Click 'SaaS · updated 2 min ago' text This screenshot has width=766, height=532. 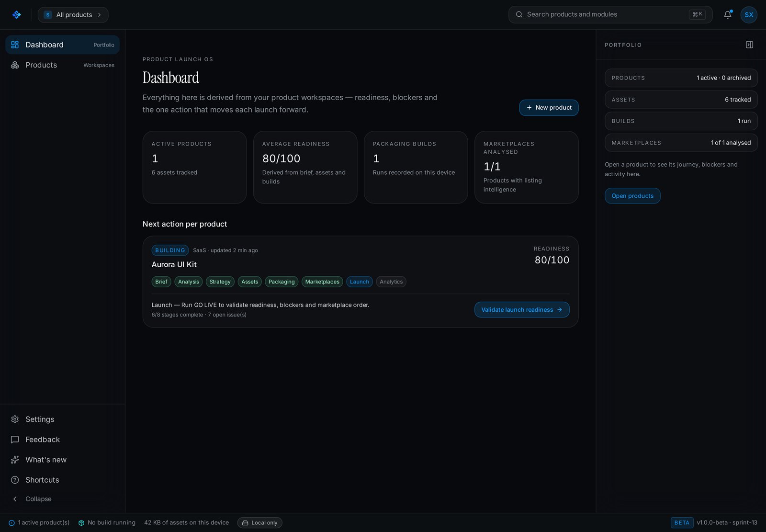pyautogui.click(x=225, y=250)
